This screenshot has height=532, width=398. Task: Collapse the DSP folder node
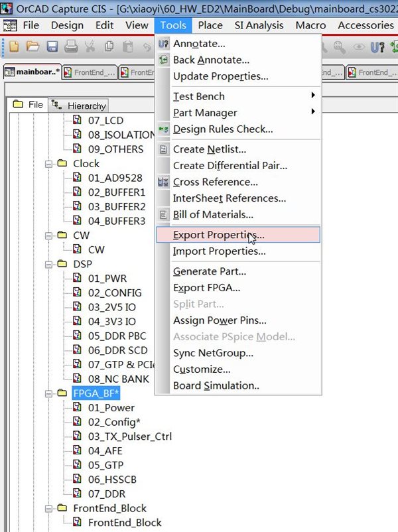click(48, 264)
